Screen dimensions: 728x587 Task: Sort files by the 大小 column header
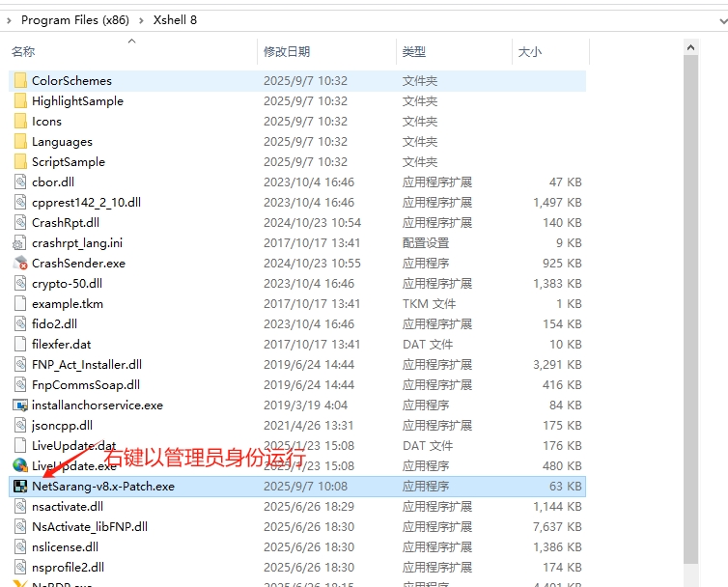coord(530,51)
